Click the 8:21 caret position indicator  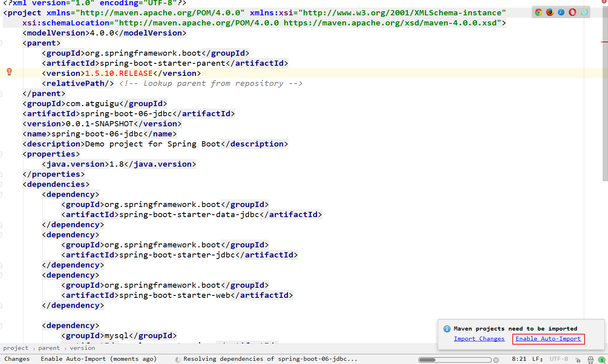click(519, 359)
